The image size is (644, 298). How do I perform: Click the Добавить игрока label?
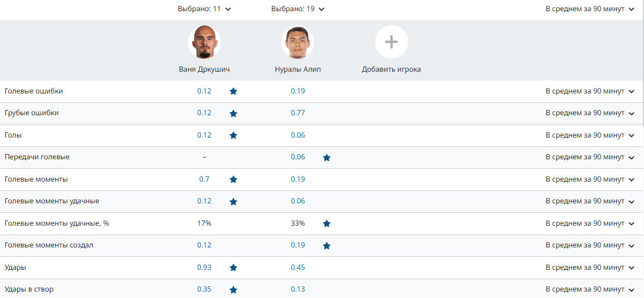391,69
